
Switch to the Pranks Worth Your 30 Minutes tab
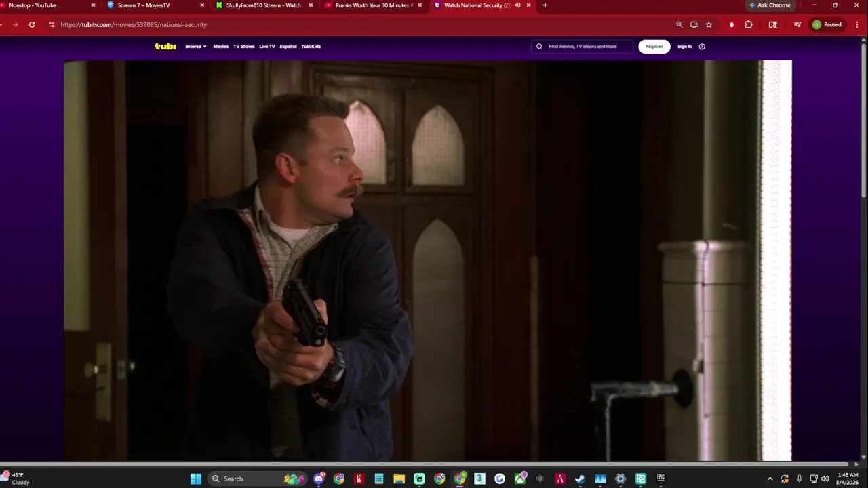pyautogui.click(x=372, y=5)
